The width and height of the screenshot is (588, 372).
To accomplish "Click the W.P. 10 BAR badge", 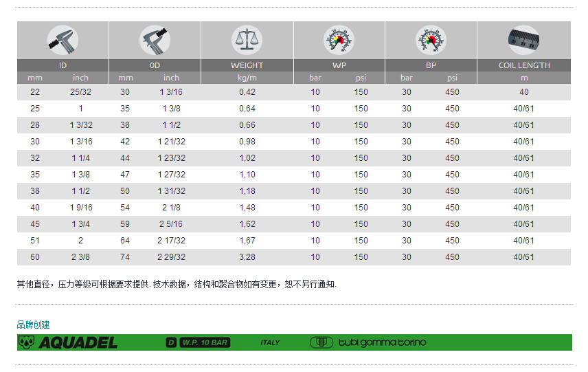I will coord(205,342).
